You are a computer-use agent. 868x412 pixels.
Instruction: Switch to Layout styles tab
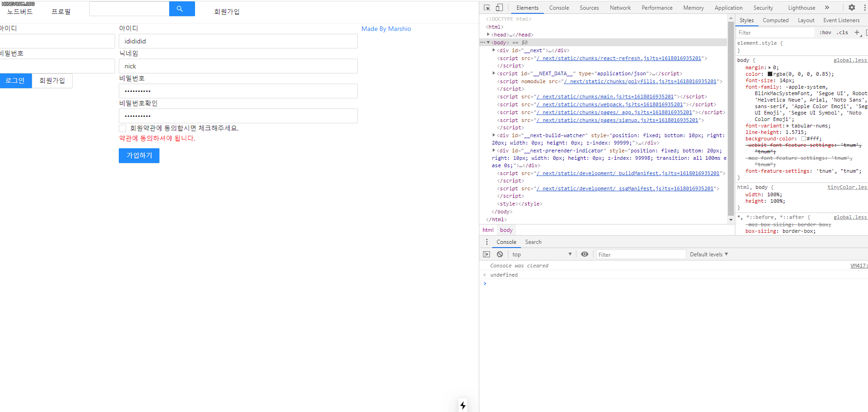pos(806,20)
